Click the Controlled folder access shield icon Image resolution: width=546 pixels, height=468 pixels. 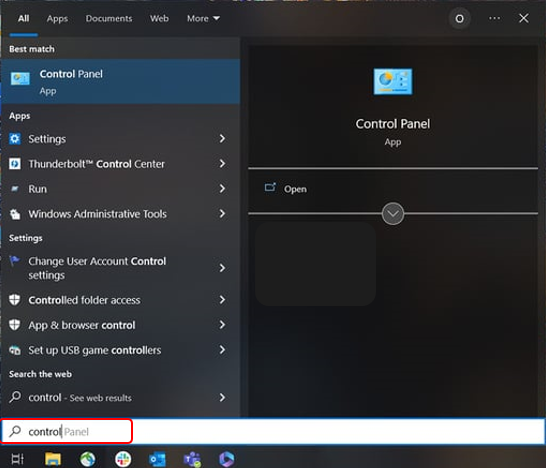[15, 300]
